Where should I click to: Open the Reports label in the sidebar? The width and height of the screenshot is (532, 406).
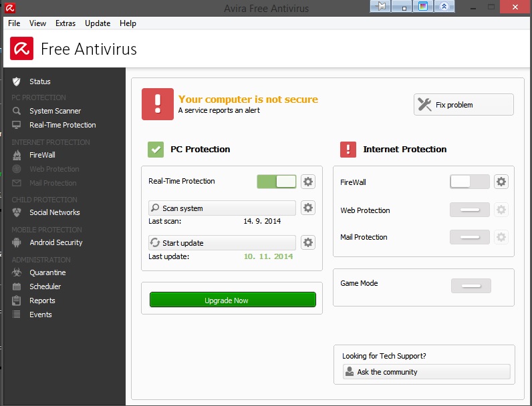coord(42,300)
